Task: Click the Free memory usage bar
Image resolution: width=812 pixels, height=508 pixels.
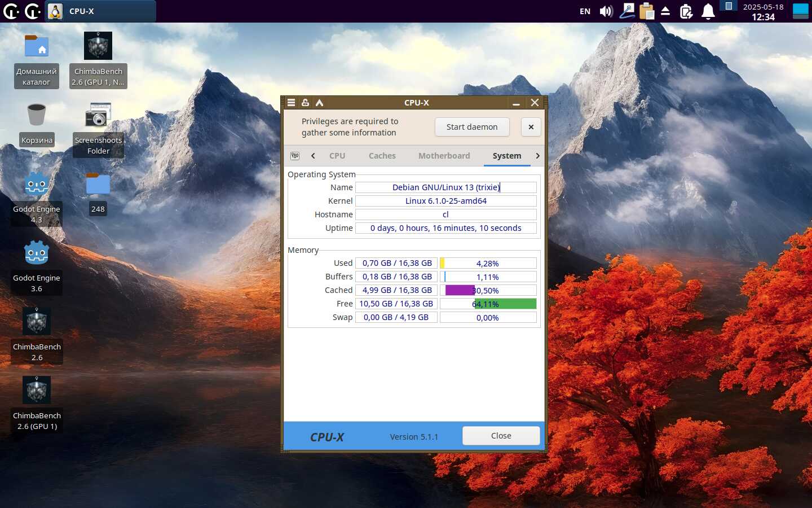Action: (488, 304)
